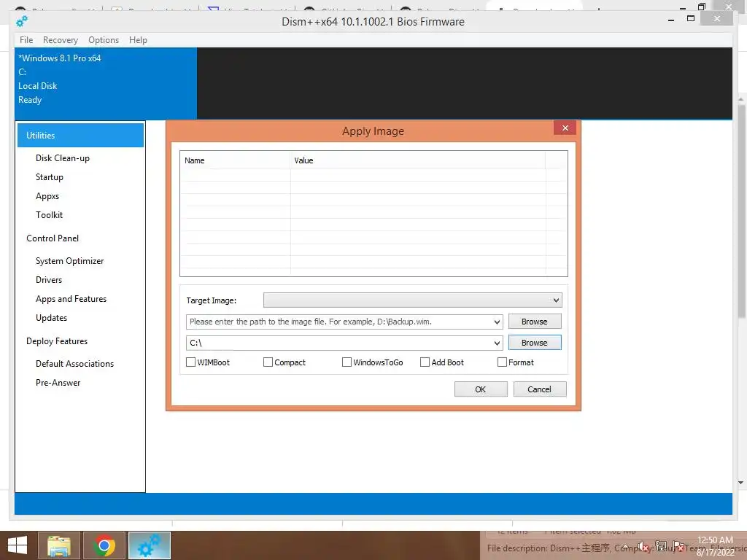Screen dimensions: 747x560
Task: Open Pre-Answer in the sidebar
Action: coord(58,383)
